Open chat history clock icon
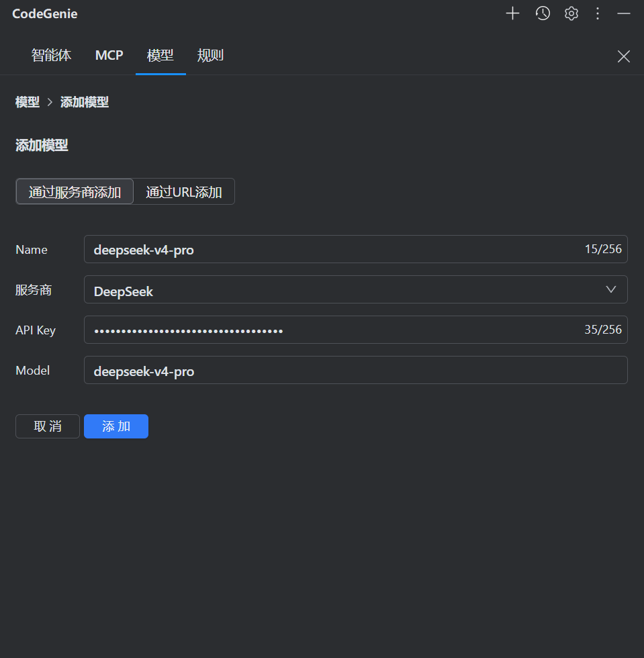The width and height of the screenshot is (644, 658). pyautogui.click(x=543, y=13)
